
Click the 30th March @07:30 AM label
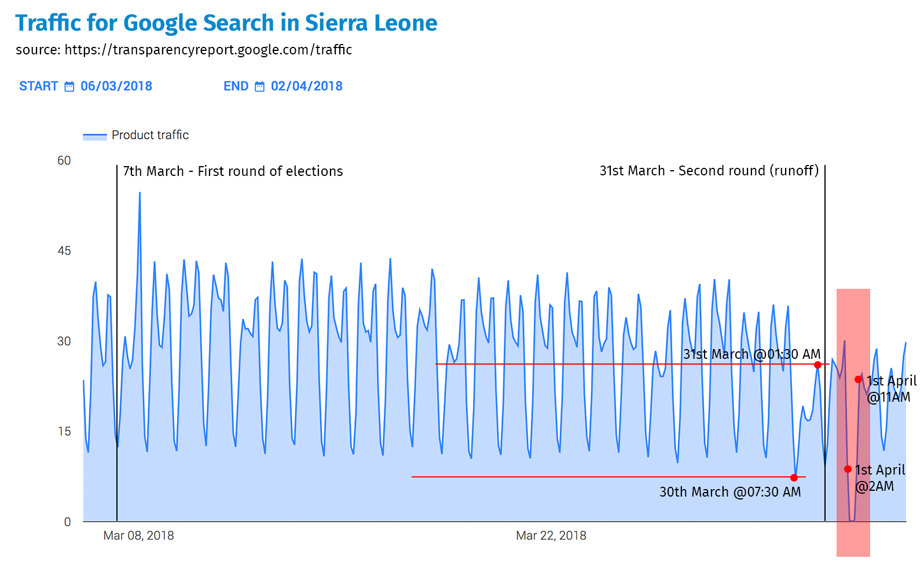[x=730, y=492]
